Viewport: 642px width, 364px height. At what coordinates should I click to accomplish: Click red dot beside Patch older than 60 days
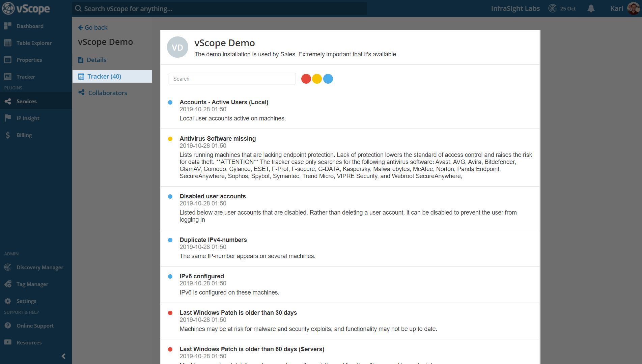pyautogui.click(x=170, y=349)
